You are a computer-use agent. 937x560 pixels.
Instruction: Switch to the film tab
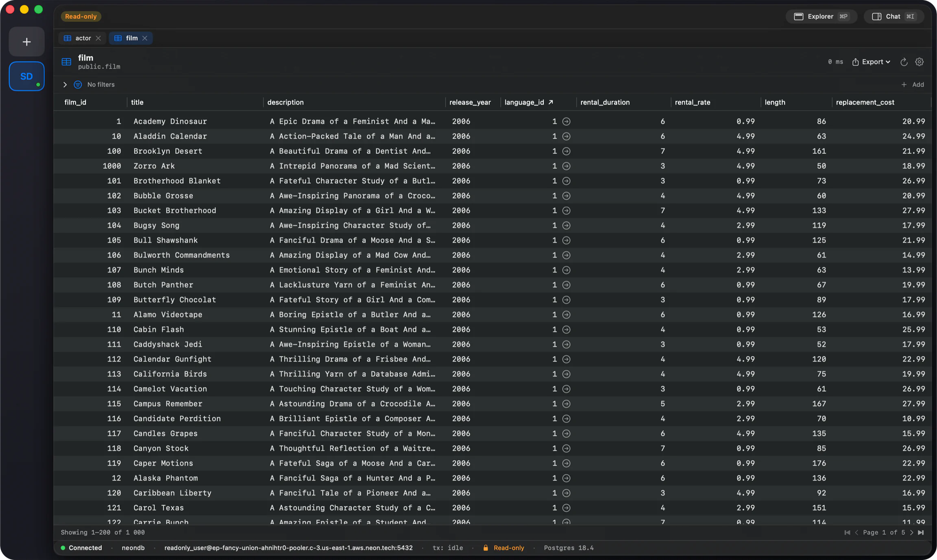131,38
